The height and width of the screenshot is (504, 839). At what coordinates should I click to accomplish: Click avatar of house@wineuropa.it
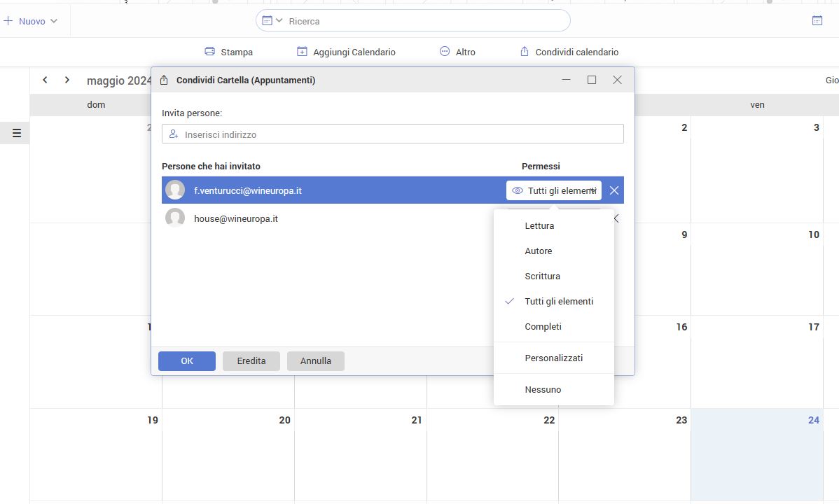click(x=175, y=218)
